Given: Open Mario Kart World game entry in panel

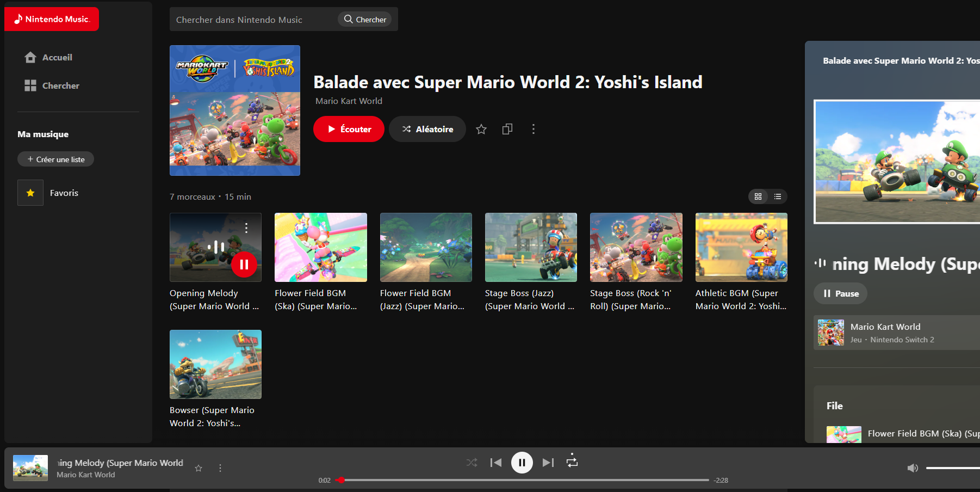Looking at the screenshot, I should click(897, 333).
